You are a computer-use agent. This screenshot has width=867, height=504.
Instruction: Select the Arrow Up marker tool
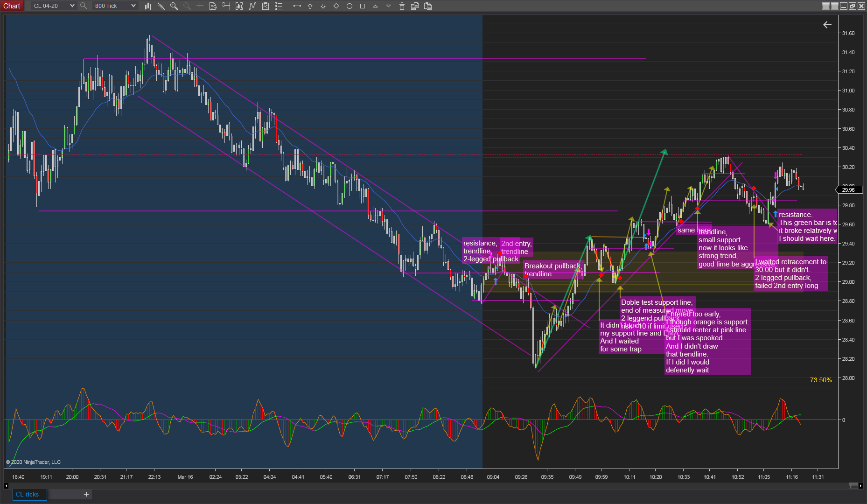(310, 6)
